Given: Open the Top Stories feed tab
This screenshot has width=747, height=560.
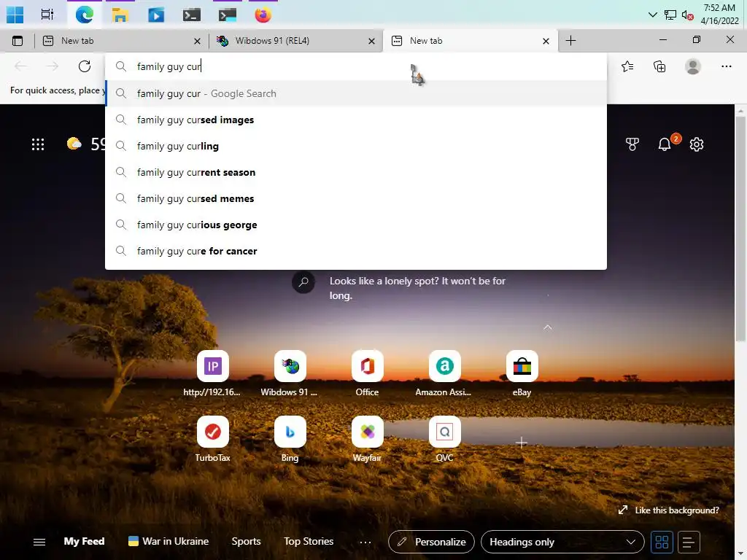Looking at the screenshot, I should [309, 542].
